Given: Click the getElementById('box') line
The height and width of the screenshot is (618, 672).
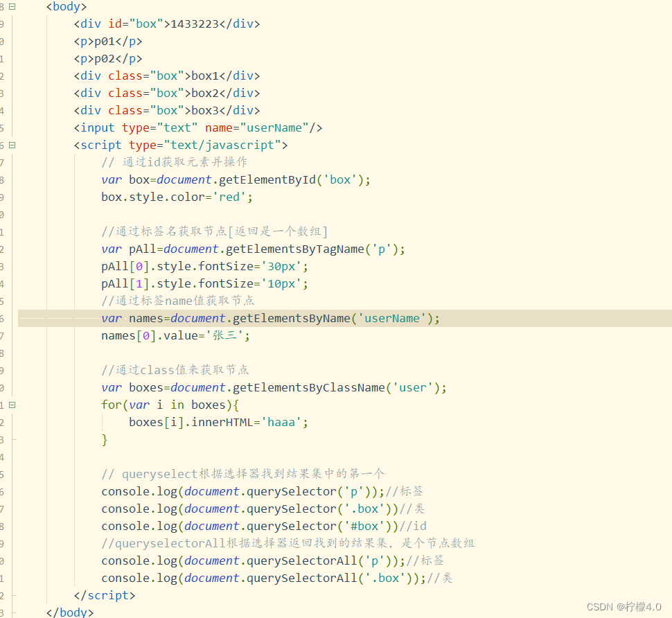Looking at the screenshot, I should 236,179.
